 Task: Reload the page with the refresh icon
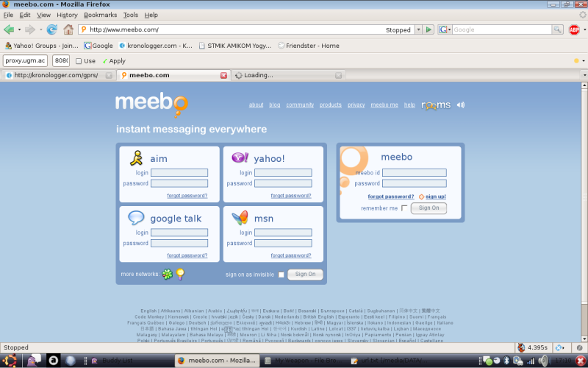click(x=51, y=29)
